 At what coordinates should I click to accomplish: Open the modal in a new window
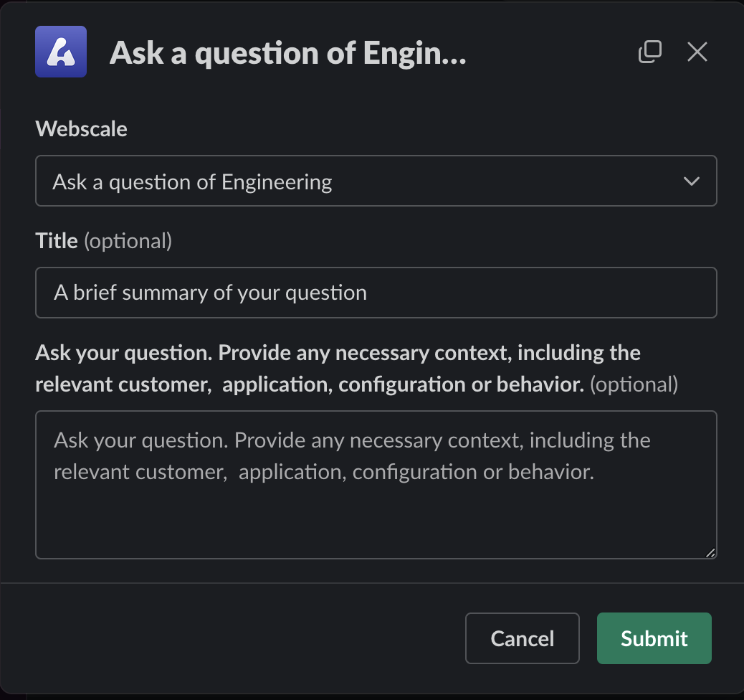(649, 52)
